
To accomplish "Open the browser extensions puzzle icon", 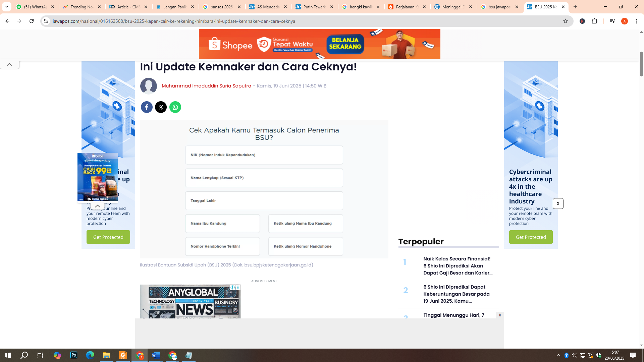I will 595,21.
